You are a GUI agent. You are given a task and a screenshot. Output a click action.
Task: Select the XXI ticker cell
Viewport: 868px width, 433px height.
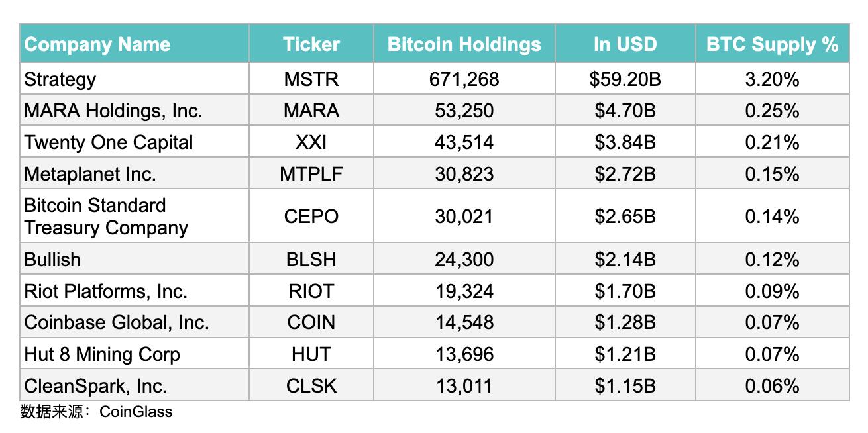pyautogui.click(x=311, y=142)
